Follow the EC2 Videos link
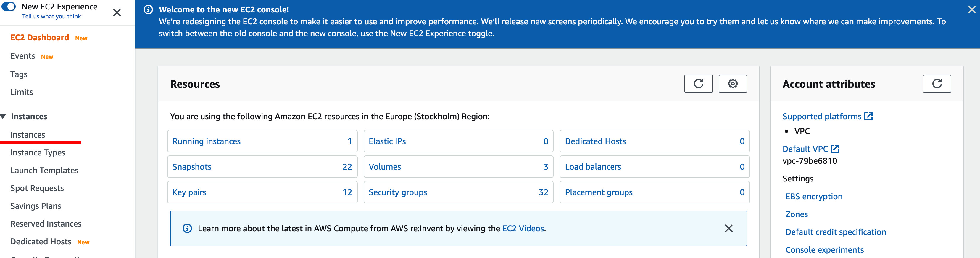Screen dimensions: 980x258 click(523, 228)
